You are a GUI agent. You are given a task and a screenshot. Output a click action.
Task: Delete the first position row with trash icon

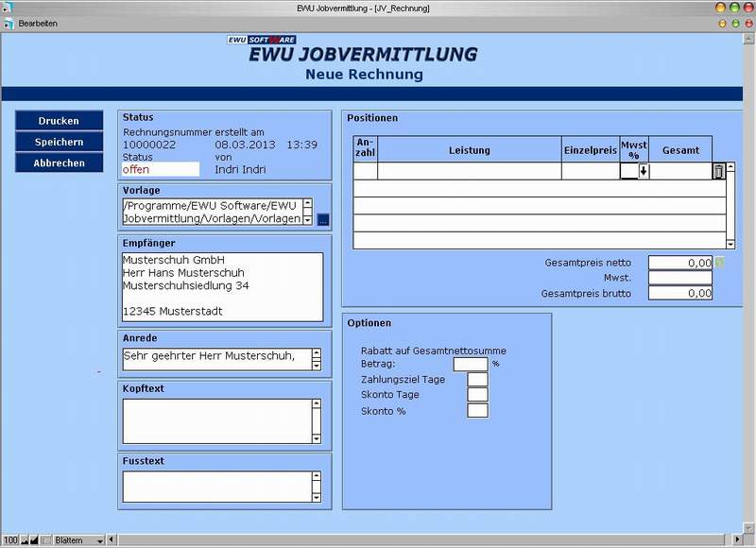pyautogui.click(x=718, y=171)
